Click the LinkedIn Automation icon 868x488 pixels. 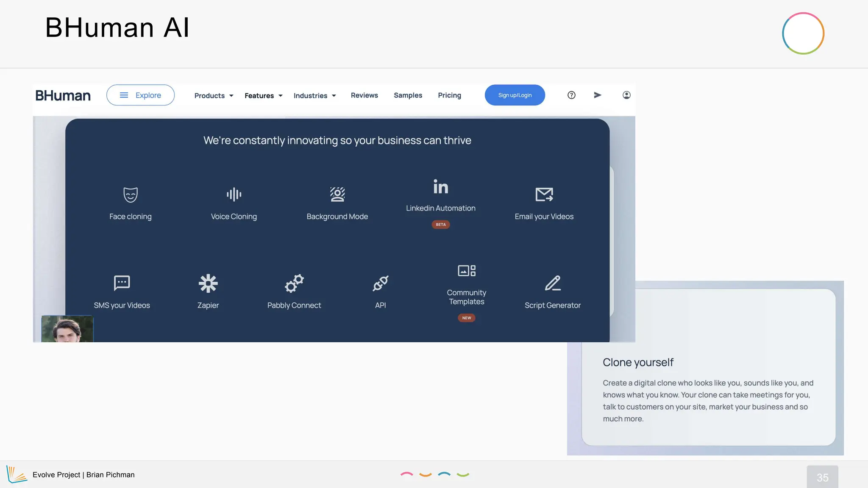(x=441, y=187)
